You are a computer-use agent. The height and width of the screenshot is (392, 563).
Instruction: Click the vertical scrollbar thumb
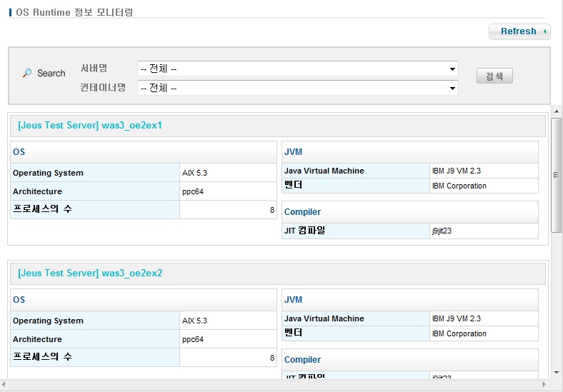click(x=556, y=175)
